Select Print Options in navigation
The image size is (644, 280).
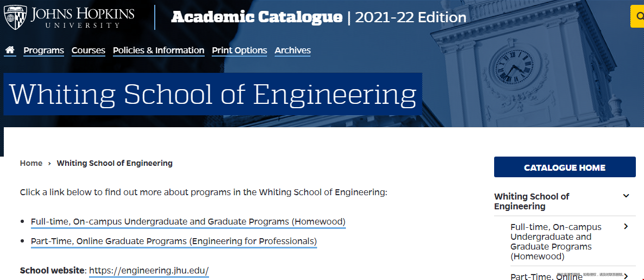[x=239, y=51]
